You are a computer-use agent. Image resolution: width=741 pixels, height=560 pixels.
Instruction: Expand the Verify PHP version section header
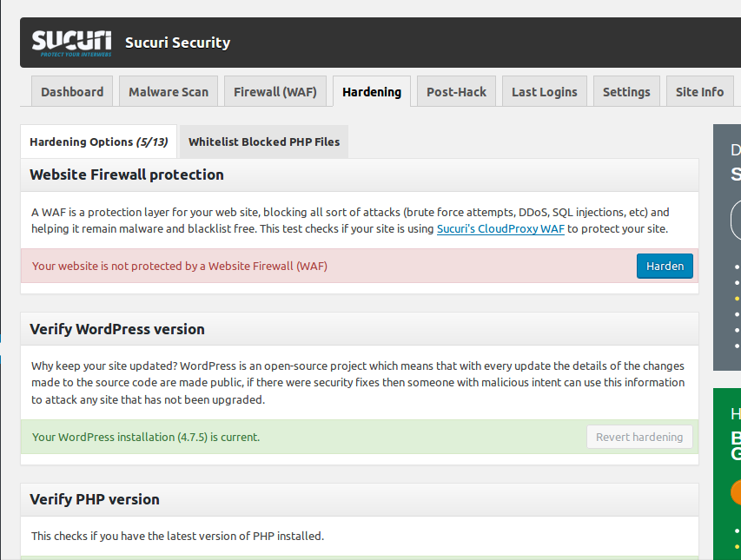click(x=95, y=499)
